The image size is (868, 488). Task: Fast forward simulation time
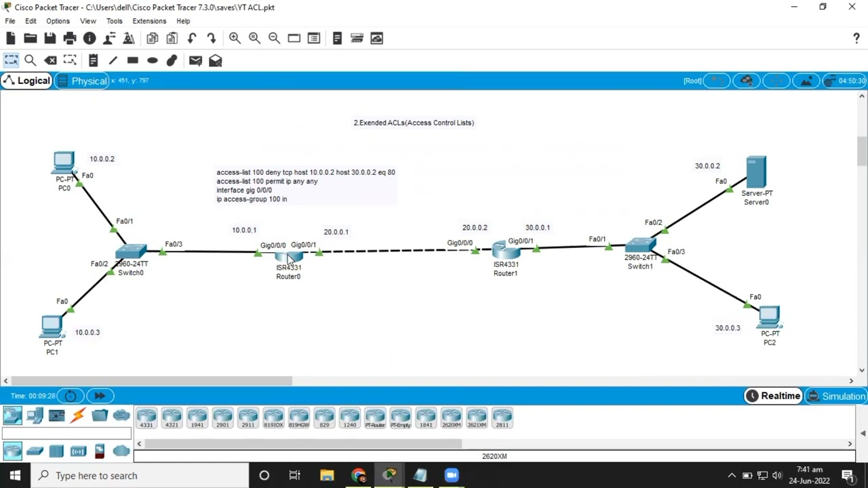100,396
